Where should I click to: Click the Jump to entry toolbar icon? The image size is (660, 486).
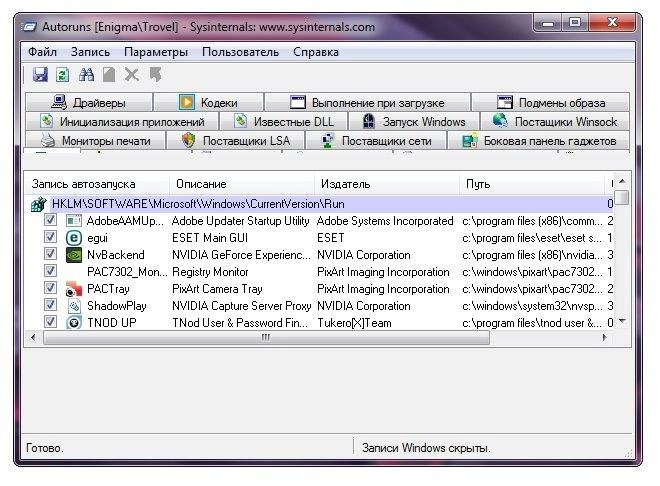coord(155,75)
